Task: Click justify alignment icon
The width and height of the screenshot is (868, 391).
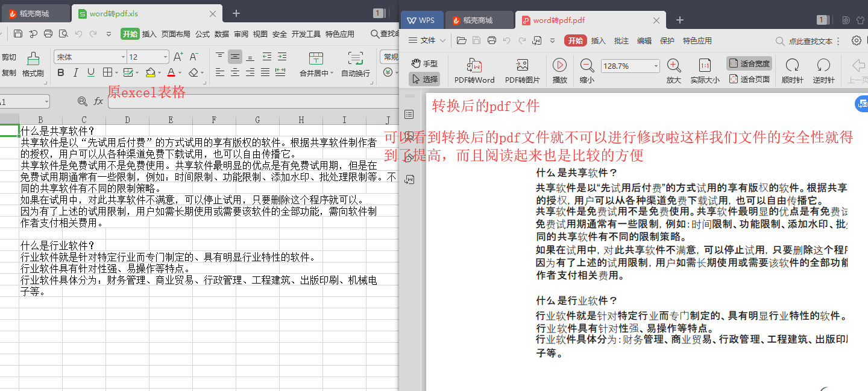Action: pyautogui.click(x=265, y=72)
